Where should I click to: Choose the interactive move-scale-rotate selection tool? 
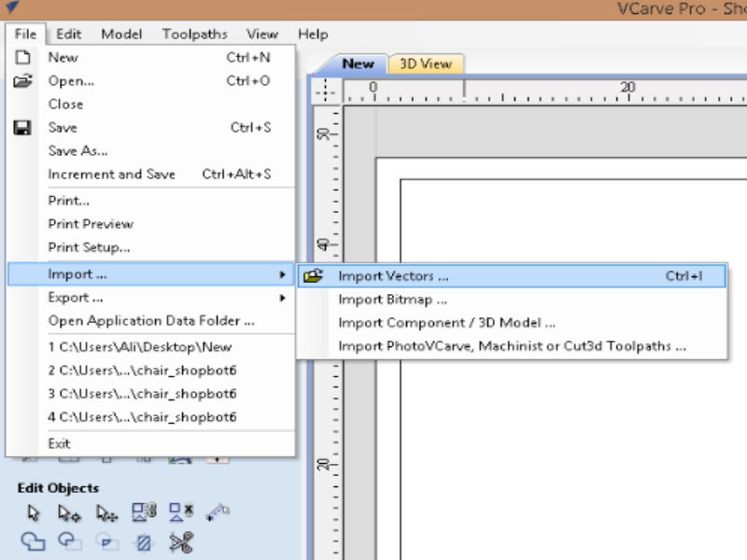tap(106, 512)
